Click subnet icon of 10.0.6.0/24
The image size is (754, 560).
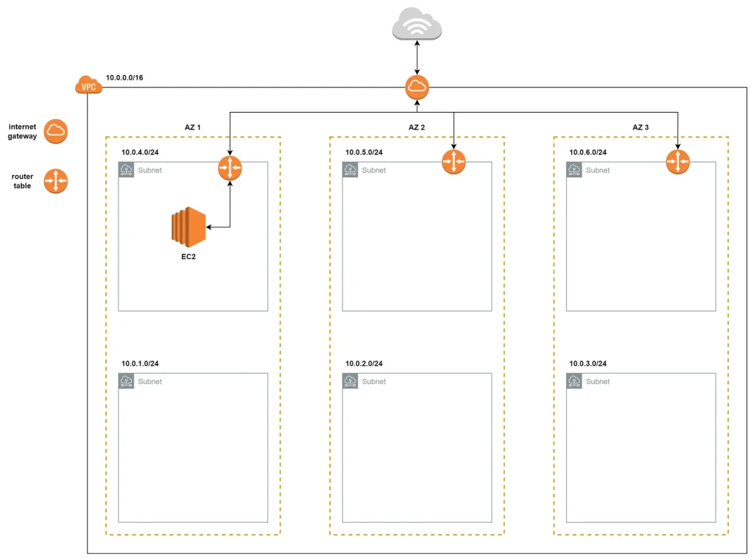tap(574, 170)
